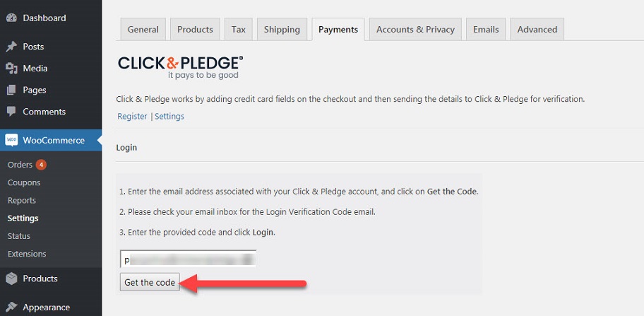
Task: Click the Appearance paintbrush icon
Action: click(x=11, y=308)
